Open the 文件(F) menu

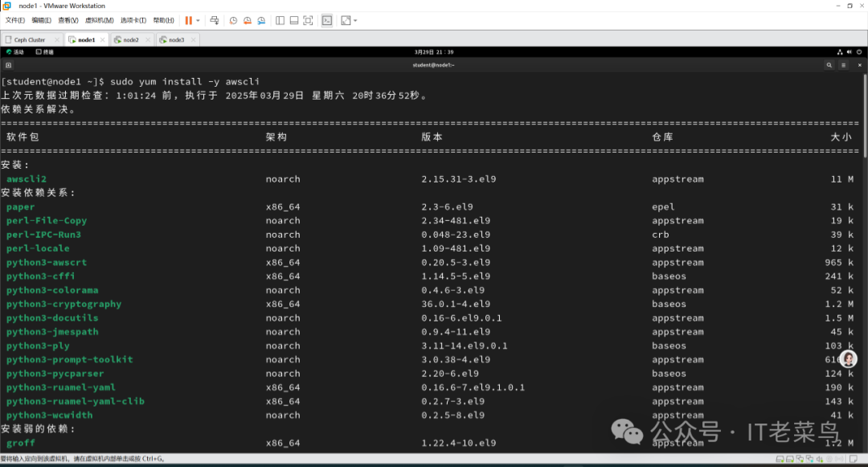coord(15,20)
